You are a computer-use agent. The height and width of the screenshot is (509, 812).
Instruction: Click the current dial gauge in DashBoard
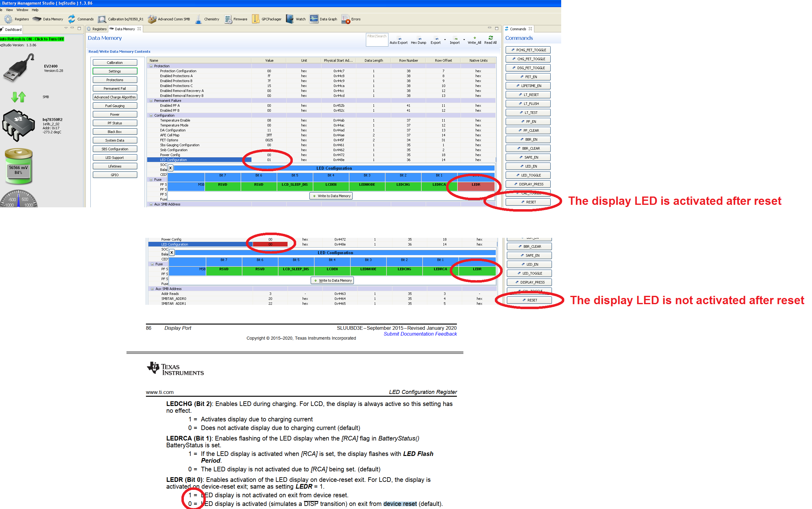click(19, 199)
